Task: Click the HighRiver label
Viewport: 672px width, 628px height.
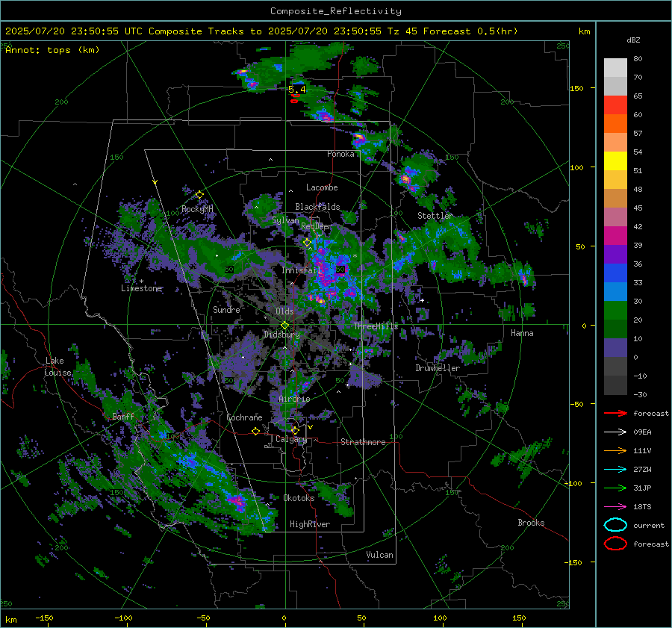Action: [x=310, y=524]
